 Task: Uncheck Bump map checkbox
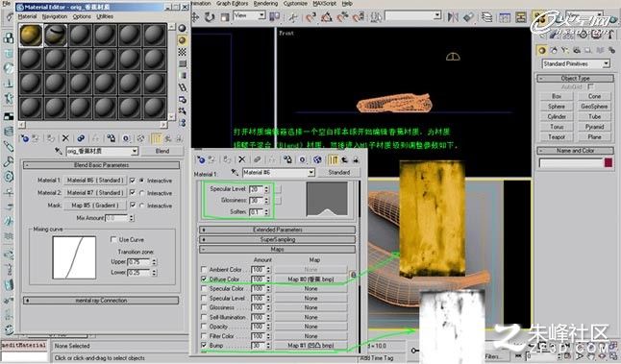point(204,346)
